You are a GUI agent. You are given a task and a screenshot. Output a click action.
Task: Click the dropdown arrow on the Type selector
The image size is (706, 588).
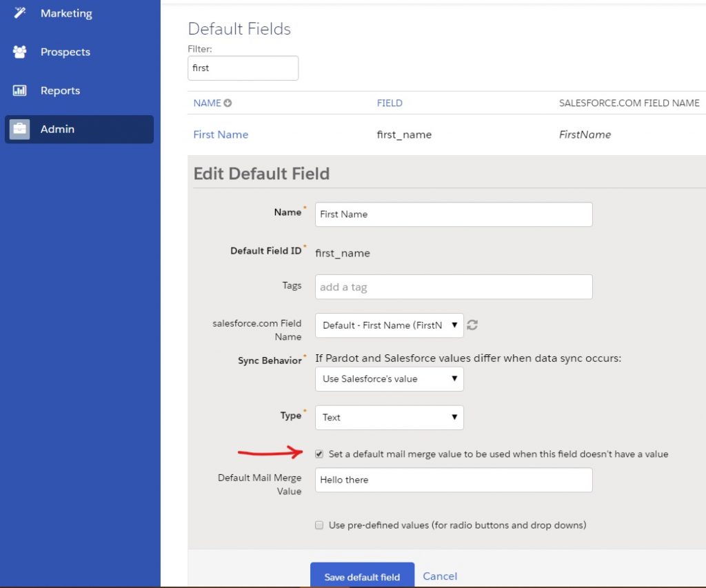[454, 417]
